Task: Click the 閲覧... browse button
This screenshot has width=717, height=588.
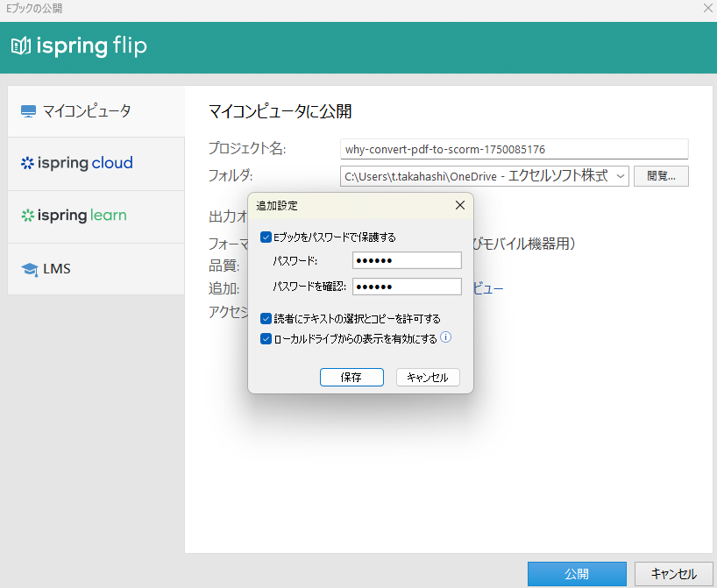Action: [661, 176]
